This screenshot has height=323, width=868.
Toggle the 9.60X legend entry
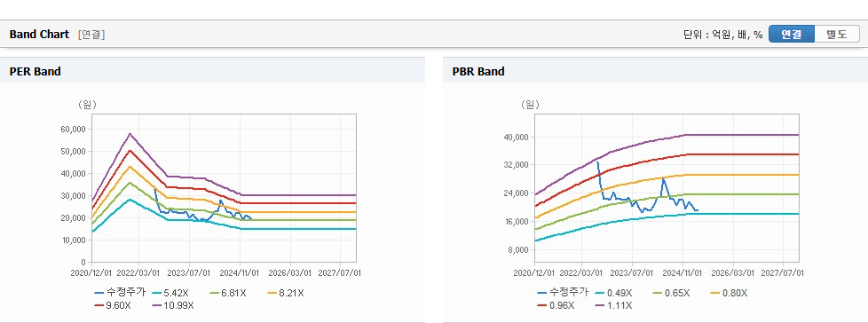113,304
